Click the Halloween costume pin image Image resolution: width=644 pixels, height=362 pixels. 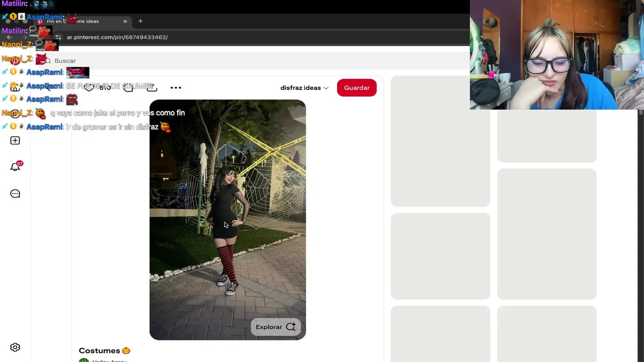coord(227,220)
